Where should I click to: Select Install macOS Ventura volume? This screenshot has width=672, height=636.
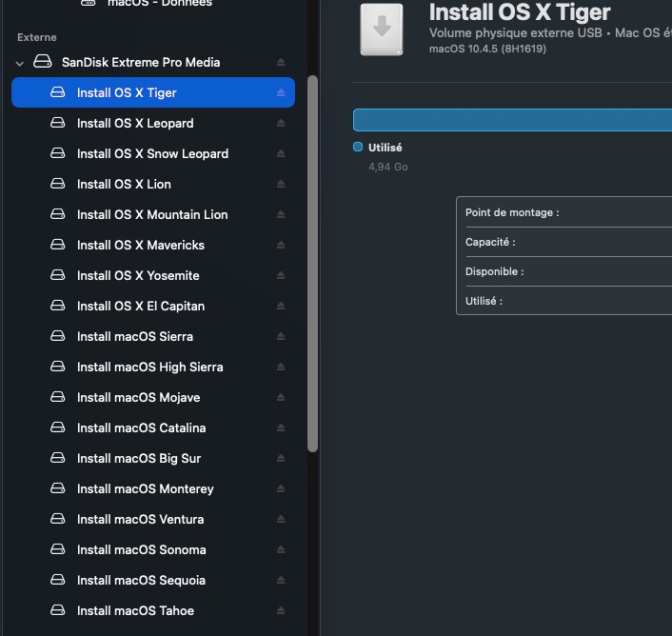pos(153,520)
